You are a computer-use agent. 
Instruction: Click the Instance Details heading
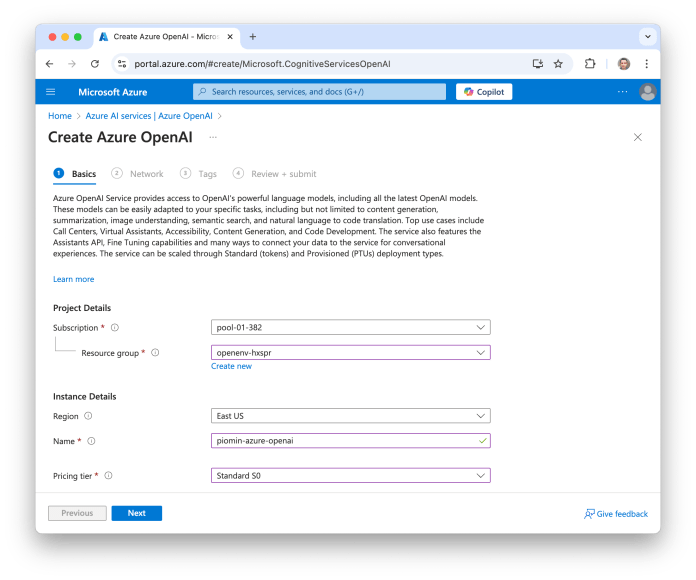pyautogui.click(x=85, y=397)
